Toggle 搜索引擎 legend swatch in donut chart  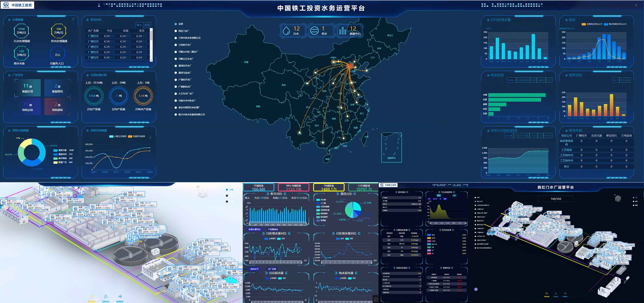point(56,150)
